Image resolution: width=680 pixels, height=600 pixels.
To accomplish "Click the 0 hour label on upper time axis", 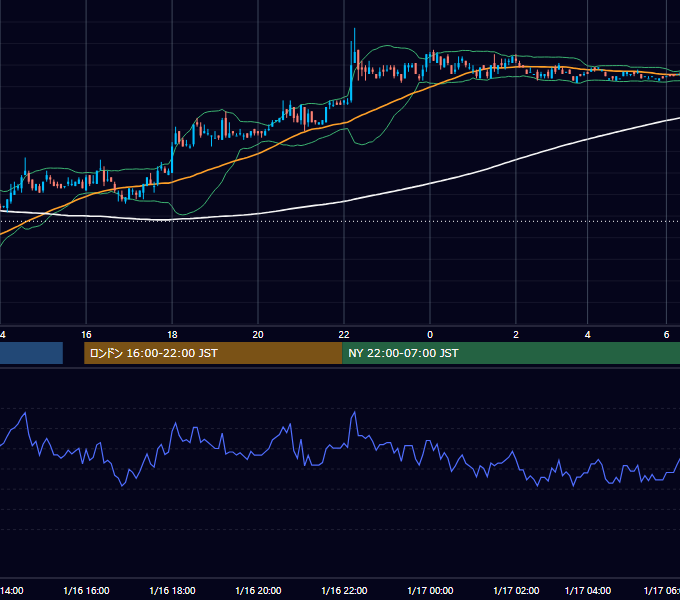I will pos(430,335).
